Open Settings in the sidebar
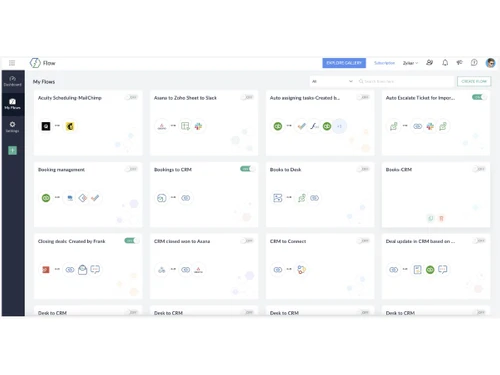The image size is (500, 375). (13, 127)
